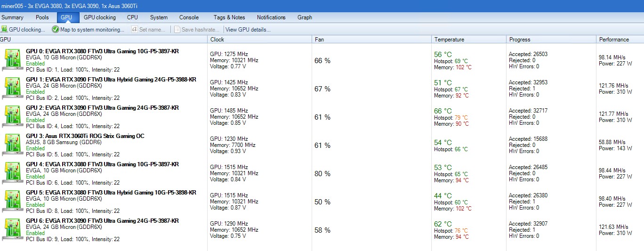Open the Console tab
Viewport: 644px width, 251px height.
(x=189, y=17)
